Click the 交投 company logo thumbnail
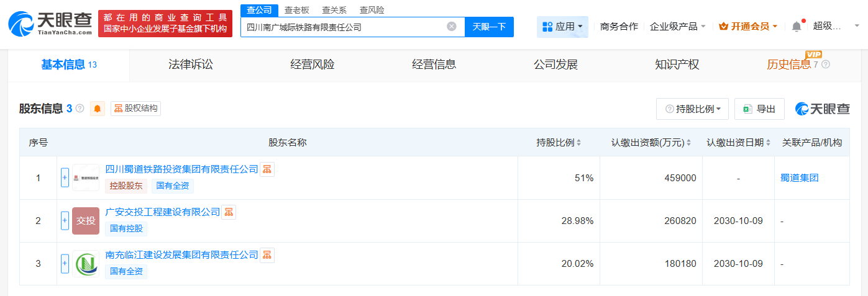Image resolution: width=868 pixels, height=296 pixels. pos(85,221)
